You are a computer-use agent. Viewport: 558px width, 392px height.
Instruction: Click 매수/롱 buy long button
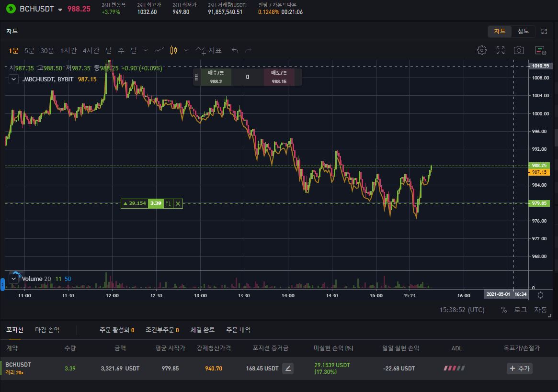(x=216, y=77)
